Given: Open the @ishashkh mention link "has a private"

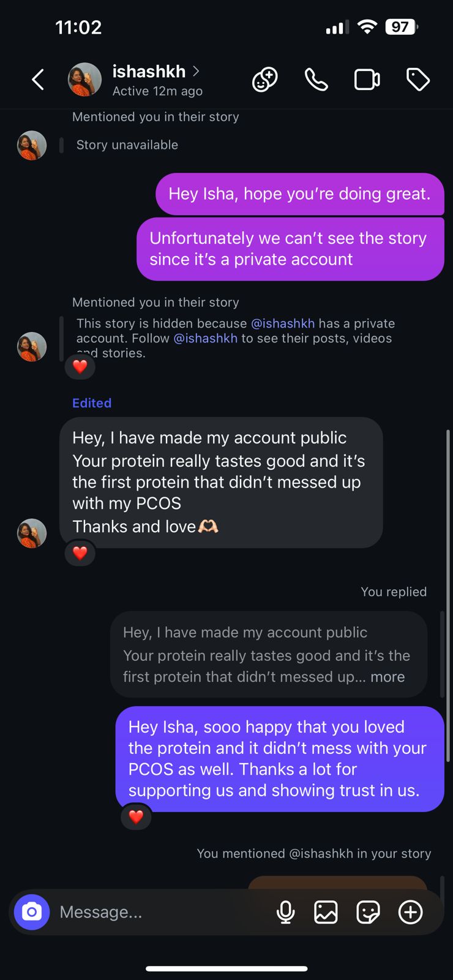Looking at the screenshot, I should 283,323.
